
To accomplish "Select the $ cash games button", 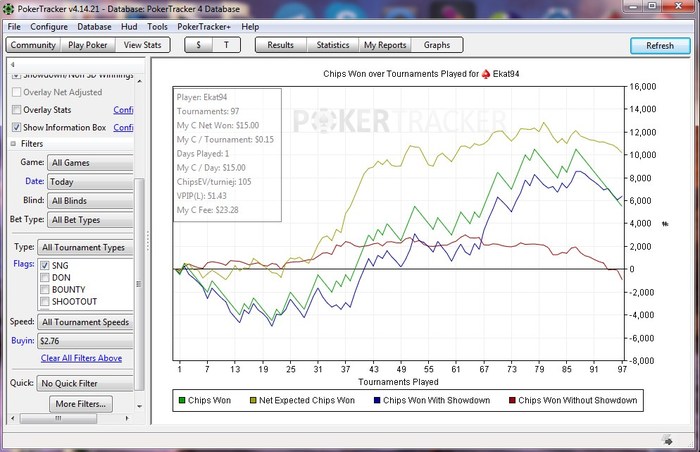I will tap(199, 45).
